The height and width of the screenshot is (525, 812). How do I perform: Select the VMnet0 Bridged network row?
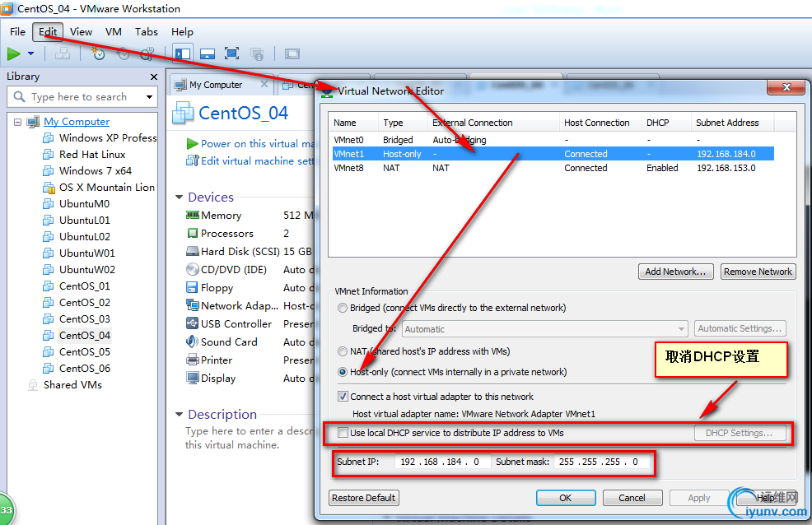553,140
